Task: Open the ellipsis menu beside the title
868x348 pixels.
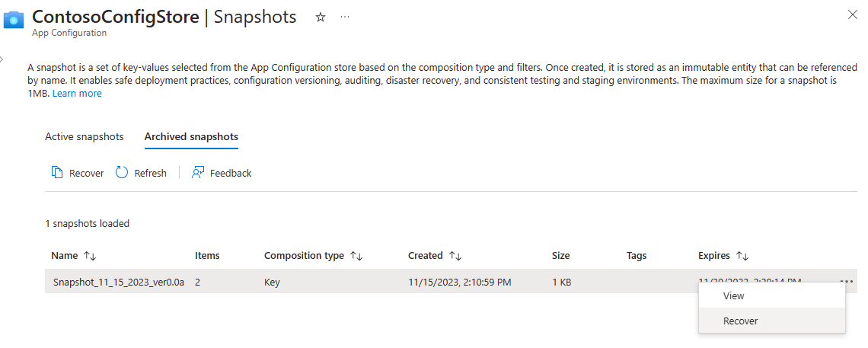Action: [345, 17]
